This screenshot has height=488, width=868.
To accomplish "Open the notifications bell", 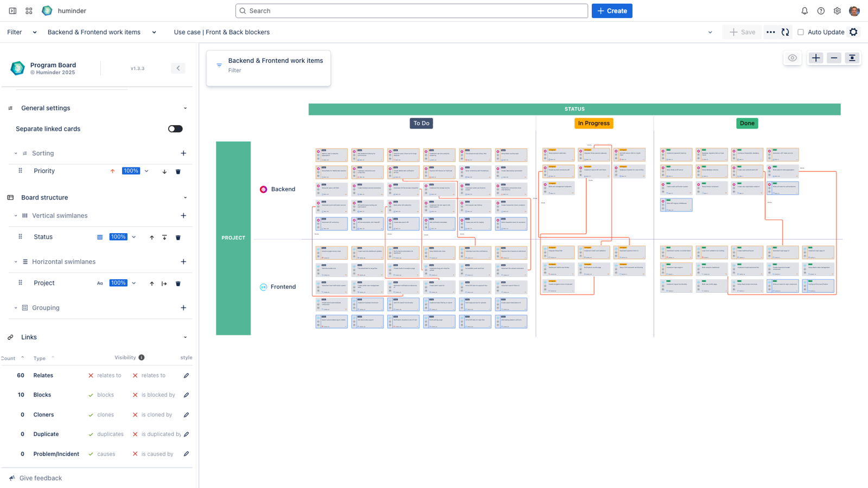I will click(805, 10).
